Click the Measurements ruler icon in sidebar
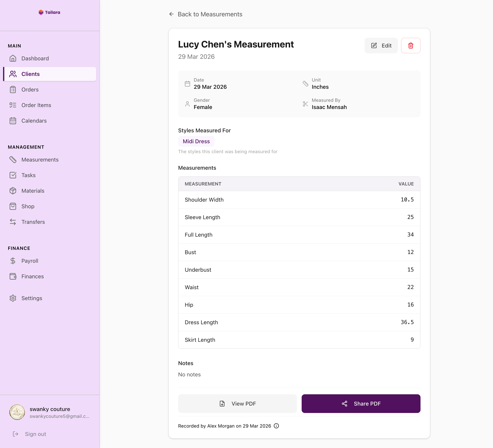Viewport: 493px width, 448px height. point(13,160)
